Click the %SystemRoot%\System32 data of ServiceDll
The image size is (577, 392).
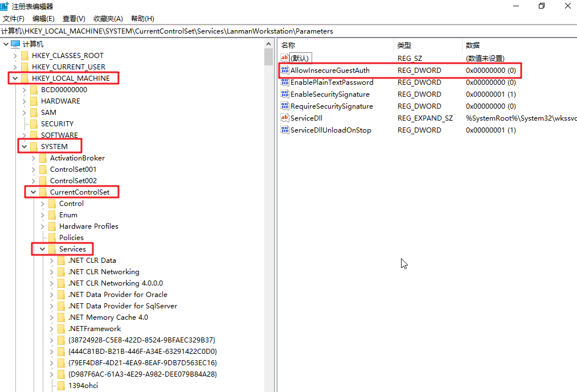click(x=521, y=118)
